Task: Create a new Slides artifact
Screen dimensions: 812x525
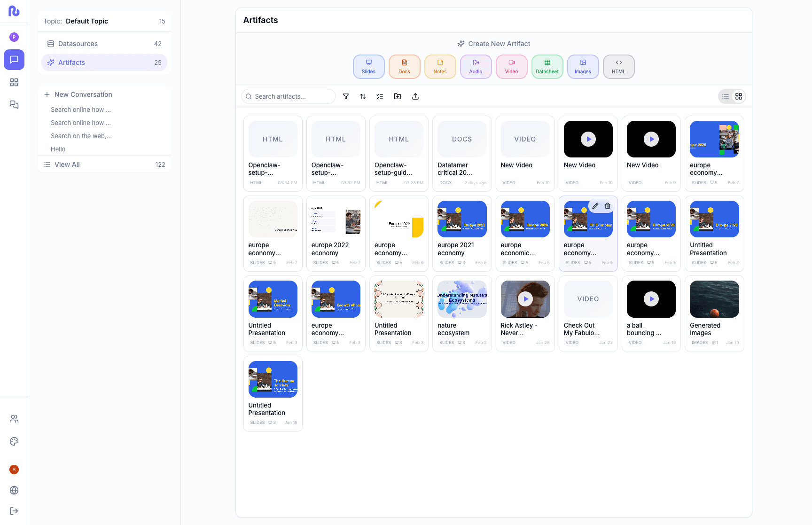Action: pos(369,67)
